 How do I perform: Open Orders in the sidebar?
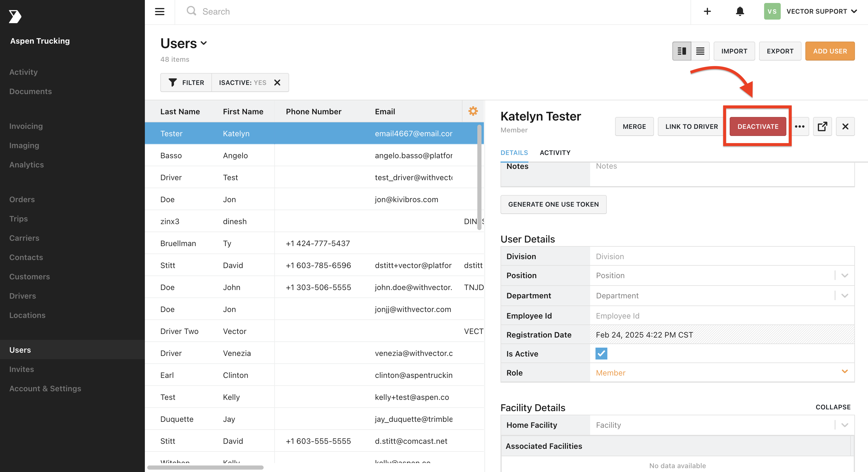coord(22,199)
